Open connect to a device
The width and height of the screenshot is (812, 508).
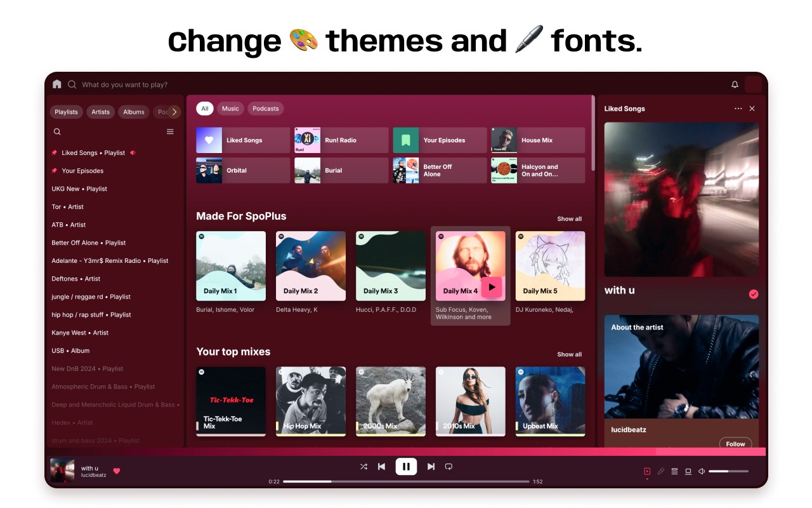click(688, 471)
